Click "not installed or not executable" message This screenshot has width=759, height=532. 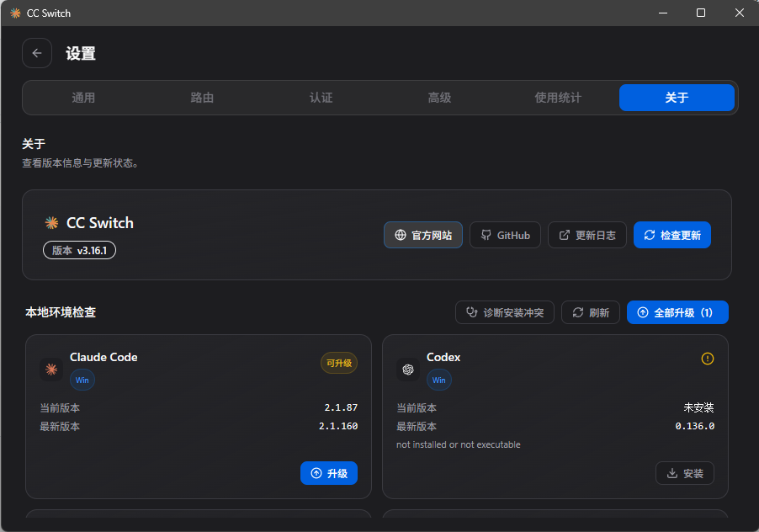(459, 444)
